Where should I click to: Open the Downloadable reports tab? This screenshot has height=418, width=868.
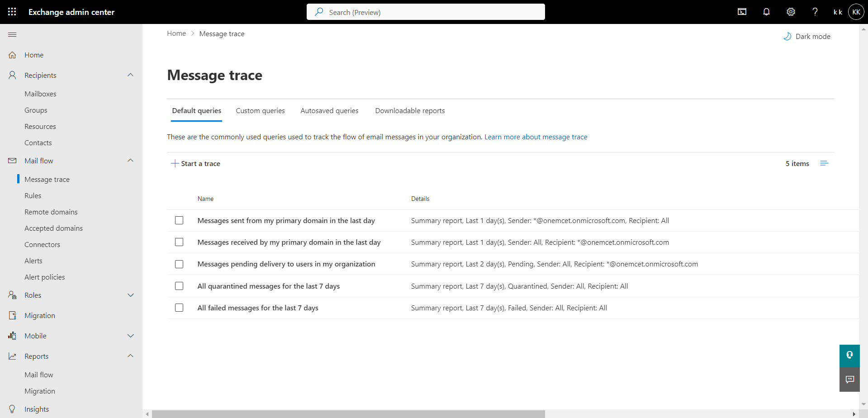pyautogui.click(x=410, y=111)
